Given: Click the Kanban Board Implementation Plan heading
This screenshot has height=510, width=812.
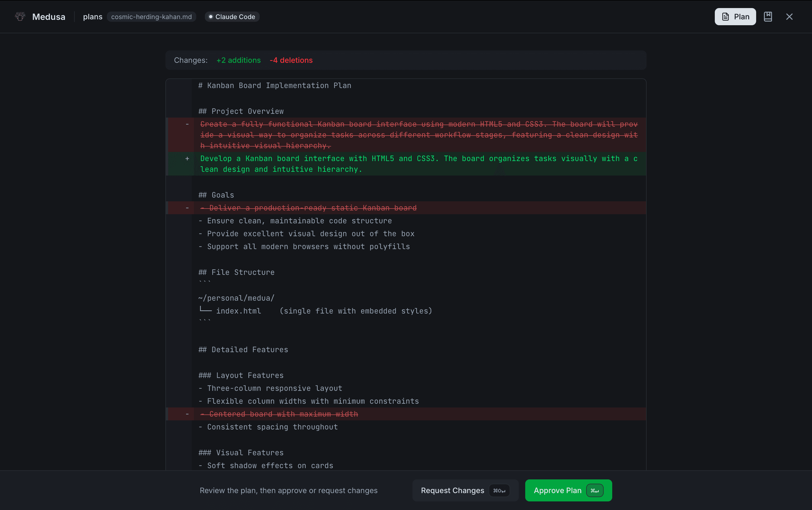Looking at the screenshot, I should [274, 86].
